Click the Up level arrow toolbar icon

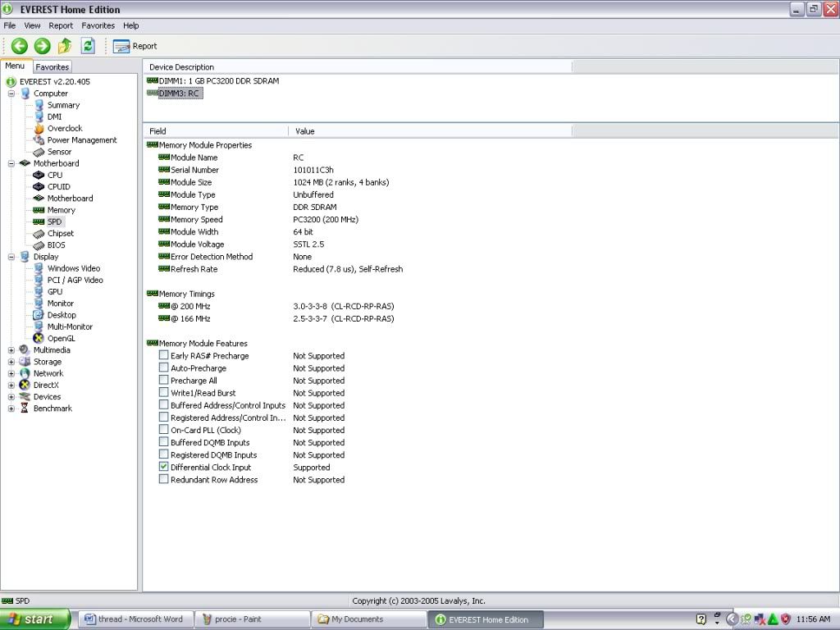click(x=65, y=46)
